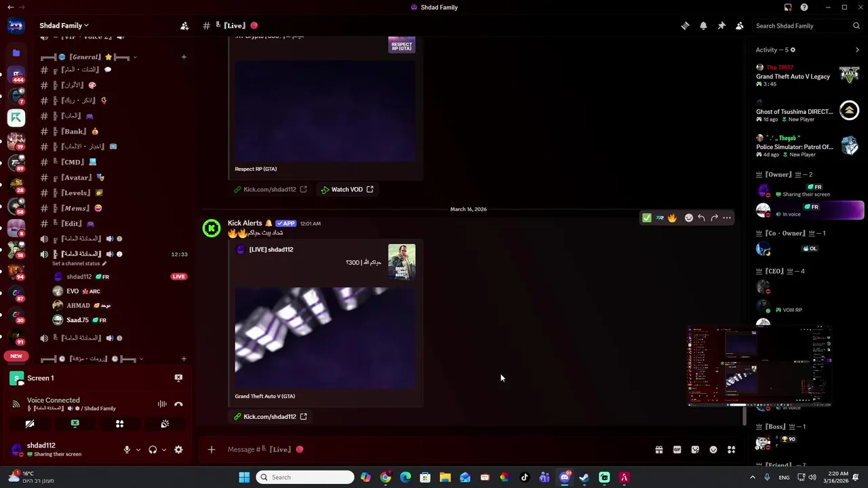Open the GIF picker

tap(677, 449)
